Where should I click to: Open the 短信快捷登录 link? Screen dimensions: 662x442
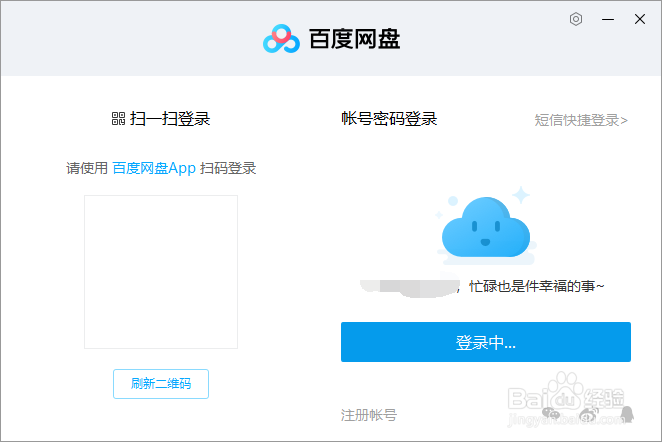pyautogui.click(x=581, y=120)
